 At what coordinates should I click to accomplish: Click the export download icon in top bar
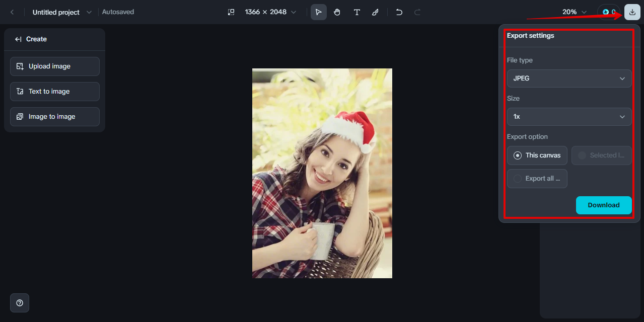click(x=632, y=12)
